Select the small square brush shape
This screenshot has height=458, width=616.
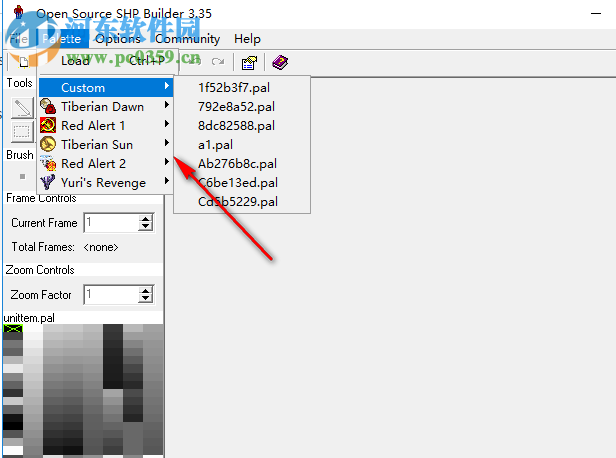pyautogui.click(x=22, y=176)
